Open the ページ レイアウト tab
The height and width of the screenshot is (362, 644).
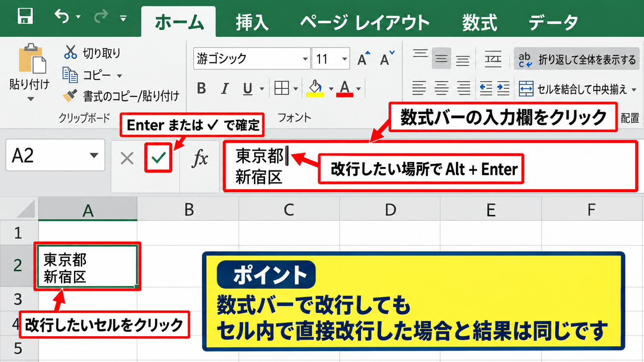(364, 22)
